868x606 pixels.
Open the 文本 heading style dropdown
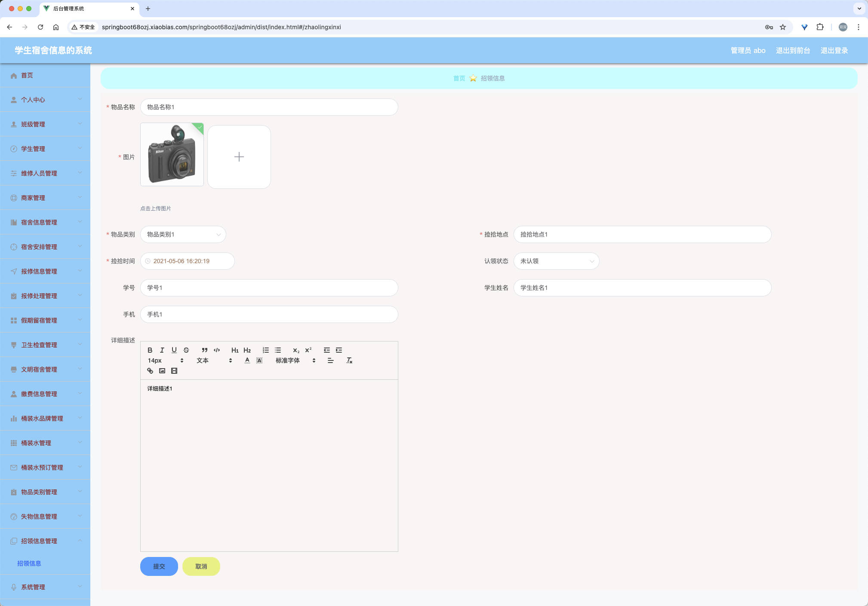[x=215, y=360]
